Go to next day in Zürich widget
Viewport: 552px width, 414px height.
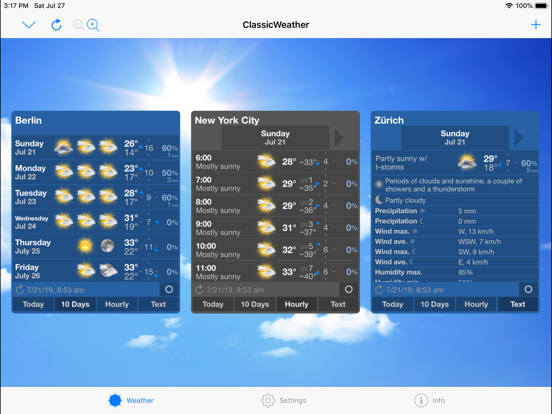point(518,138)
